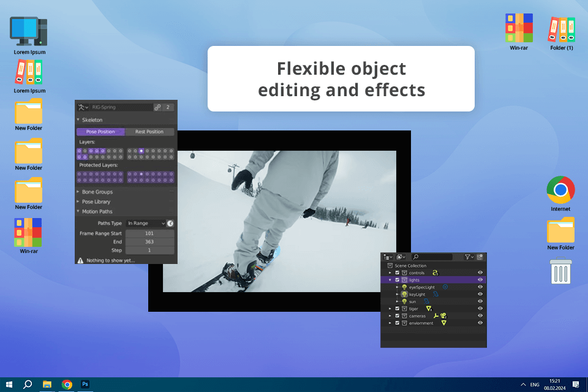Image resolution: width=588 pixels, height=392 pixels.
Task: Expand the tiger collection tree
Action: click(390, 308)
